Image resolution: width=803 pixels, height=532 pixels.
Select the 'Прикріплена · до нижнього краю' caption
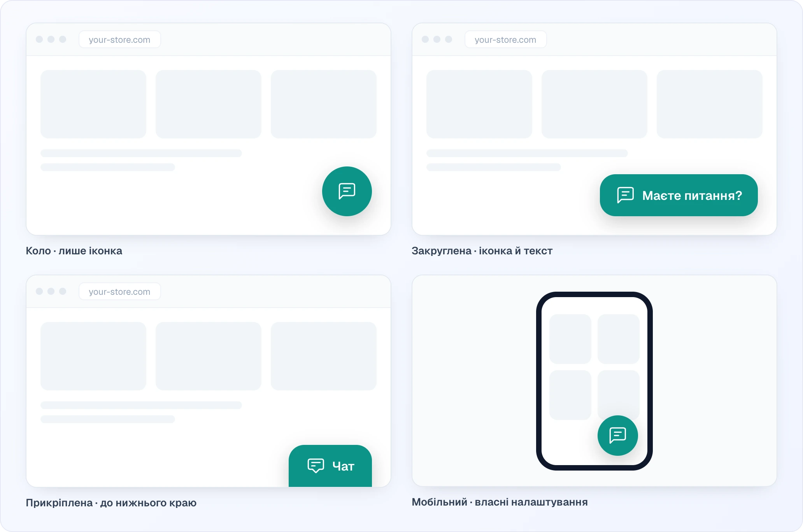[111, 503]
